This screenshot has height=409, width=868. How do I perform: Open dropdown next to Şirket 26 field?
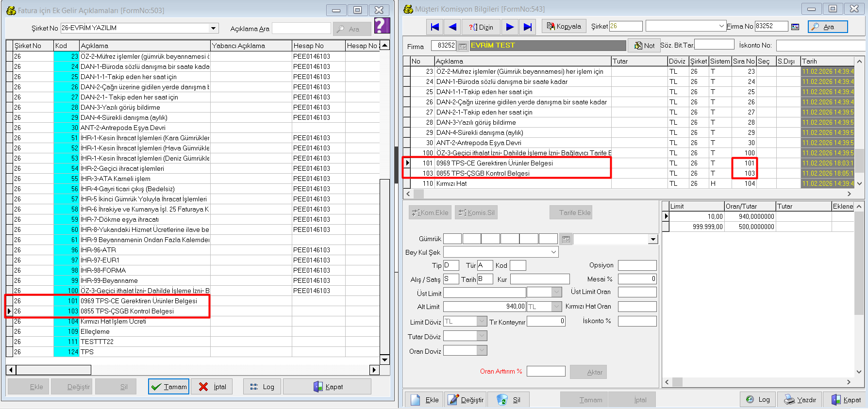(721, 26)
